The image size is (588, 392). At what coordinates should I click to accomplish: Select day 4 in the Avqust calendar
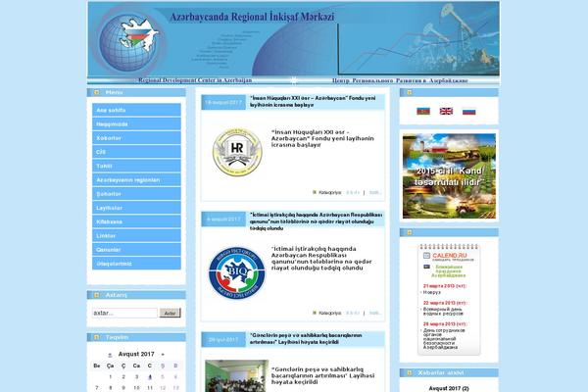[x=150, y=376]
